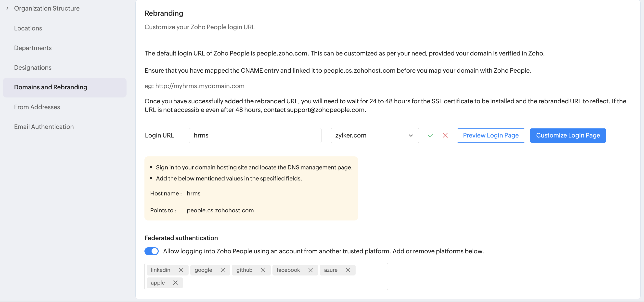The height and width of the screenshot is (302, 644).
Task: Select Designations in sidebar
Action: 33,68
